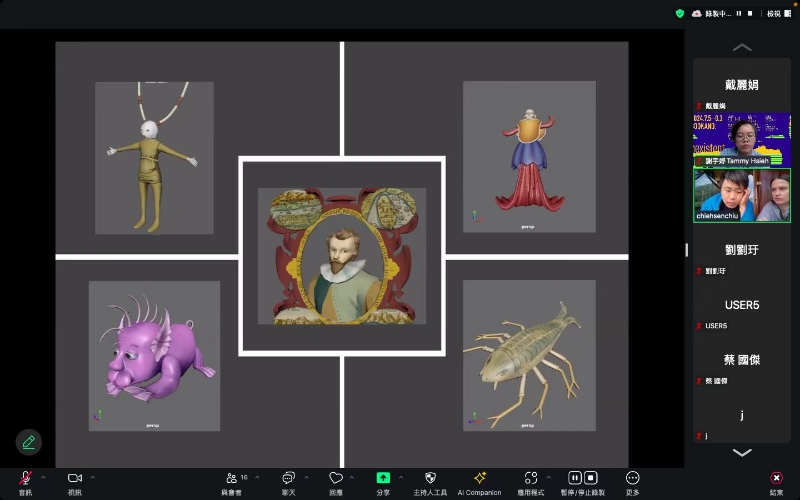The image size is (800, 500).
Task: Stop recording from top status bar
Action: [x=750, y=14]
